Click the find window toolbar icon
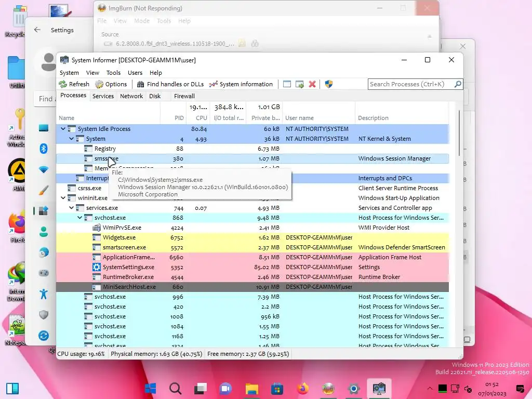The height and width of the screenshot is (399, 532). pyautogui.click(x=287, y=84)
